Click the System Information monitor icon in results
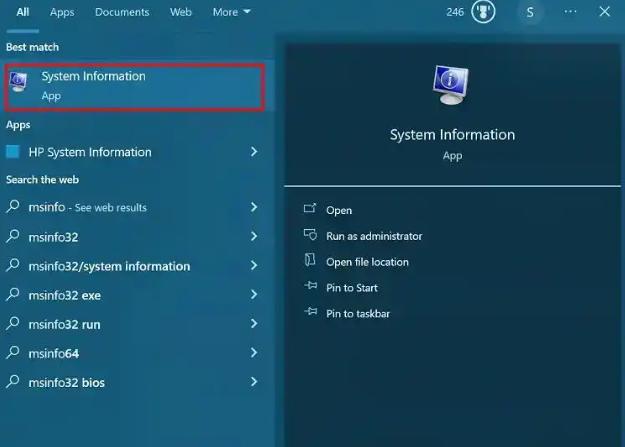 18,81
